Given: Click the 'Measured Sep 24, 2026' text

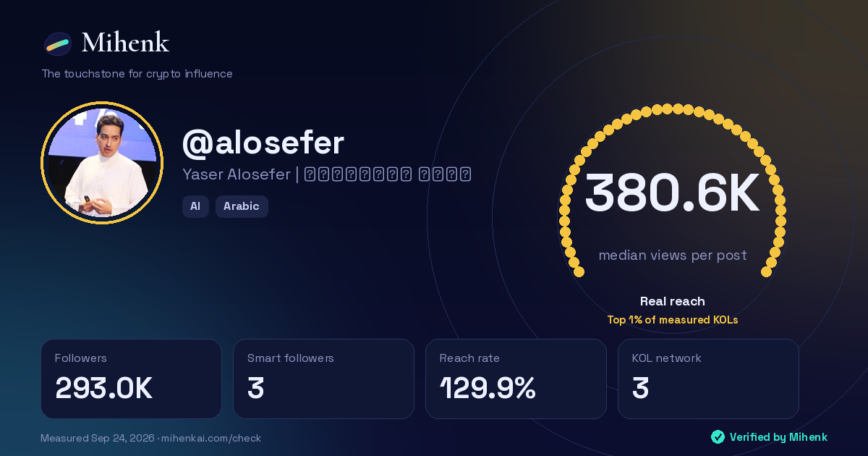Looking at the screenshot, I should [98, 438].
